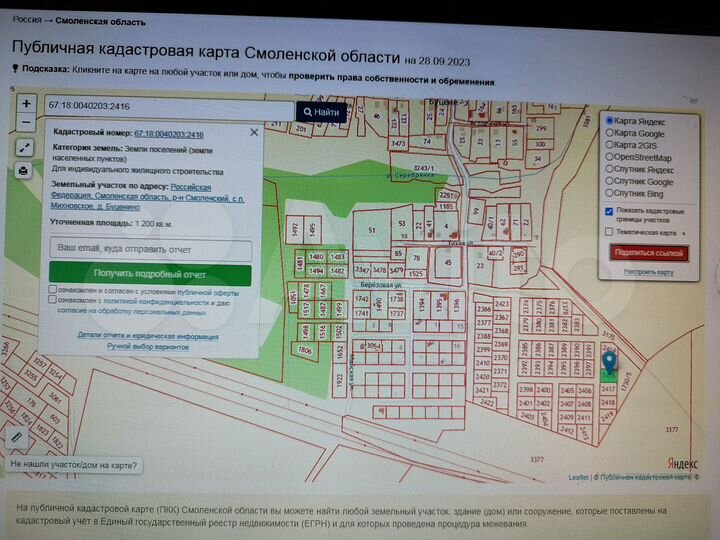Accept privacy policy consent checkbox

(52, 299)
